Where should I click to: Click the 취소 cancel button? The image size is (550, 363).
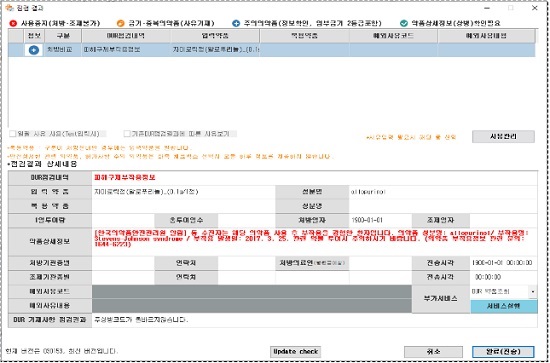(433, 351)
